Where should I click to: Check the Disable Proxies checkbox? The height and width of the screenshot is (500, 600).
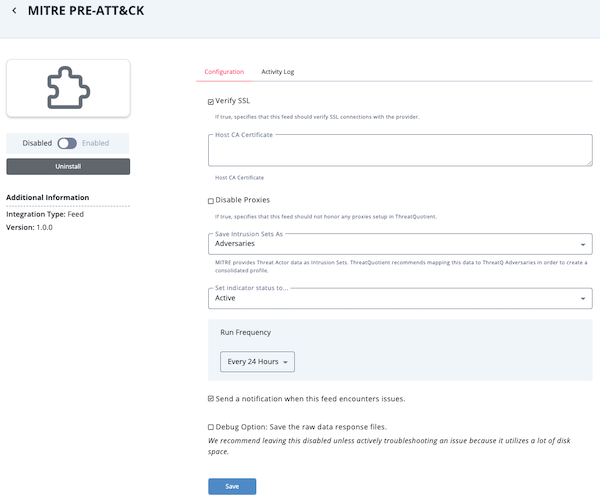point(210,201)
